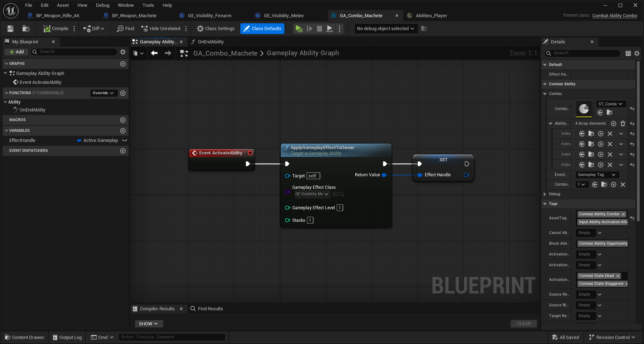Click the navigate back arrow in graph
The image size is (644, 344).
pos(154,53)
